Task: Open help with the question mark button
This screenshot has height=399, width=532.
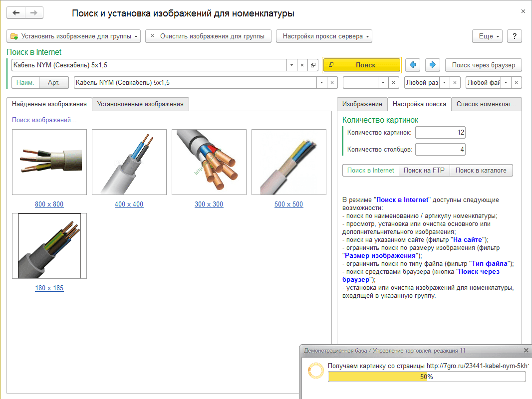Action: [x=515, y=36]
